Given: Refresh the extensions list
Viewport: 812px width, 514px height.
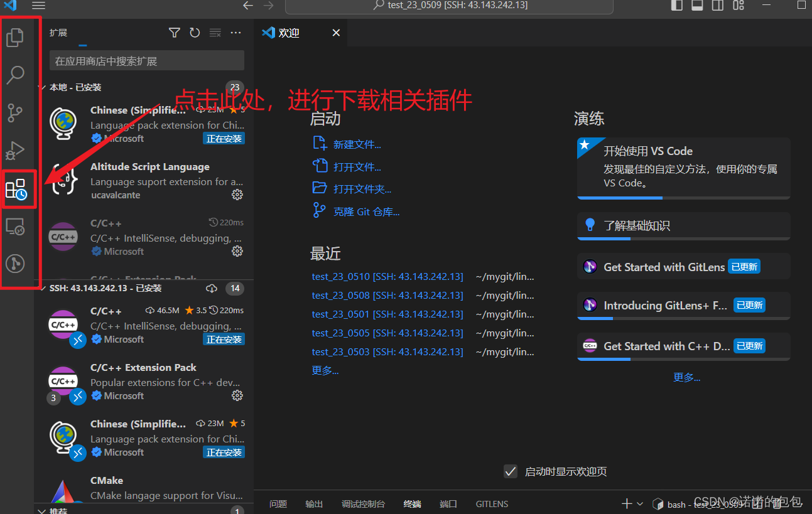Looking at the screenshot, I should [195, 33].
